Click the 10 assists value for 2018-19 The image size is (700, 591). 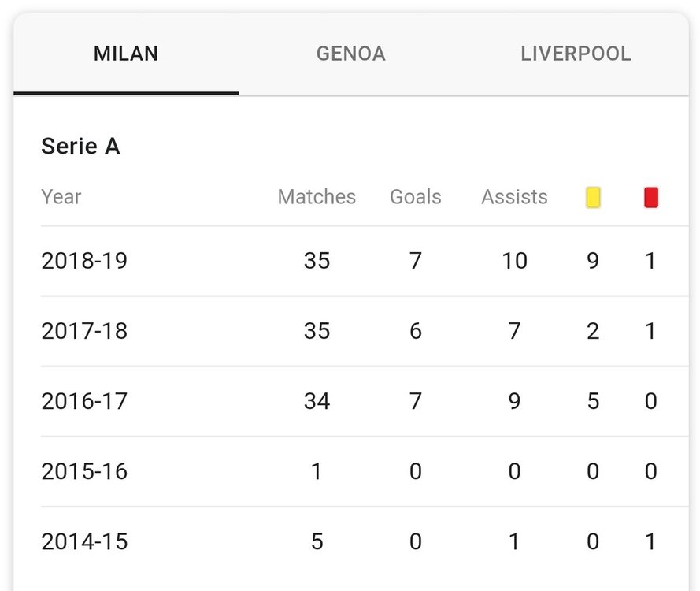click(x=514, y=261)
